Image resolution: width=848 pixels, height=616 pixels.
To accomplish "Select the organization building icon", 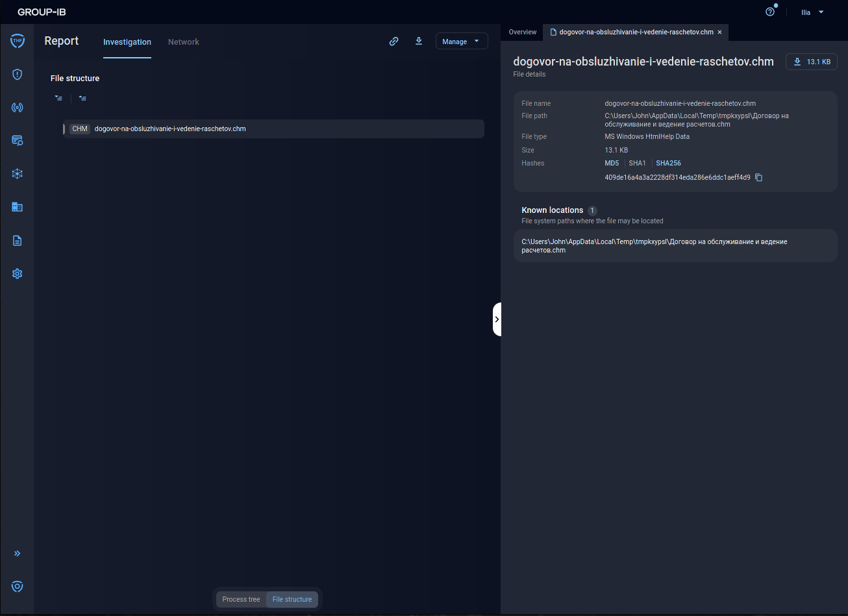I will click(17, 207).
